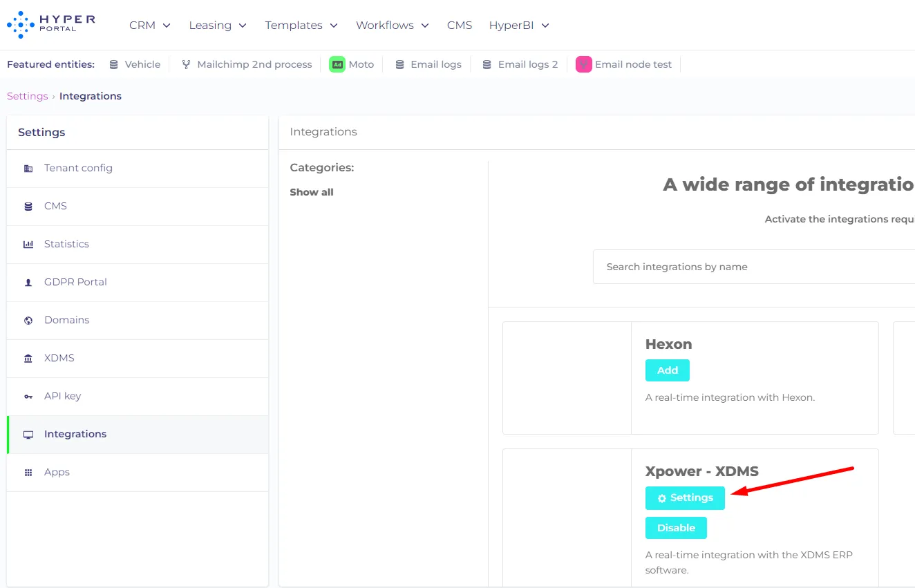
Task: Click the pink Email node test icon
Action: [x=584, y=64]
